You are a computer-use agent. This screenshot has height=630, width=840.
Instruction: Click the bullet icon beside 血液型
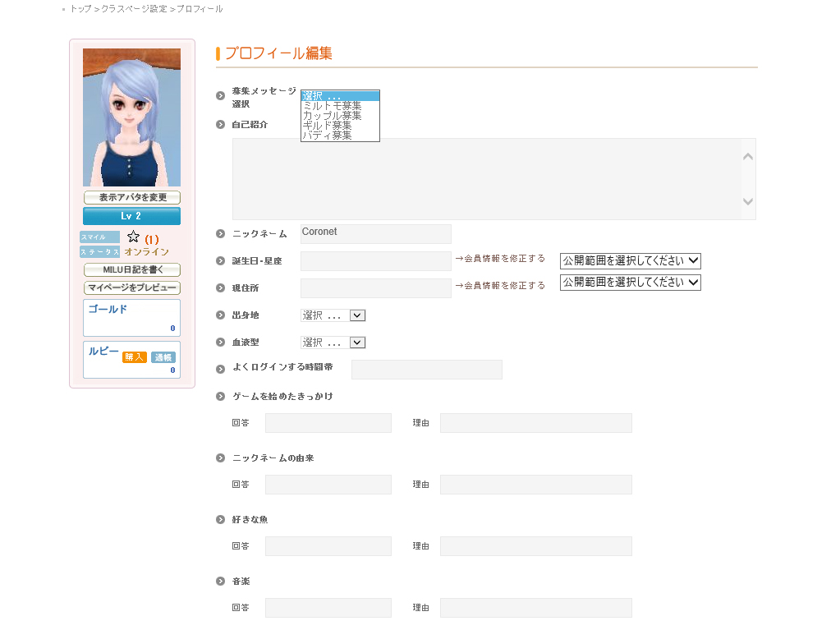(x=220, y=343)
